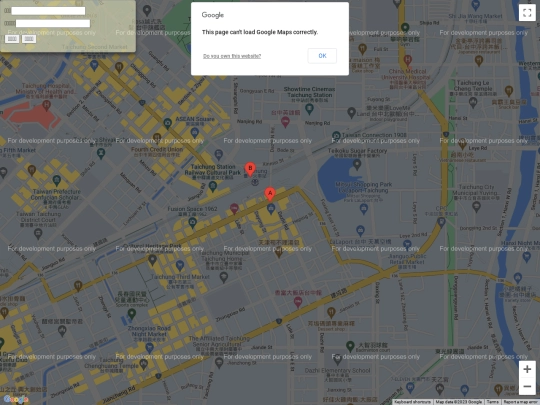The width and height of the screenshot is (540, 405).
Task: Select red map marker B
Action: point(250,169)
